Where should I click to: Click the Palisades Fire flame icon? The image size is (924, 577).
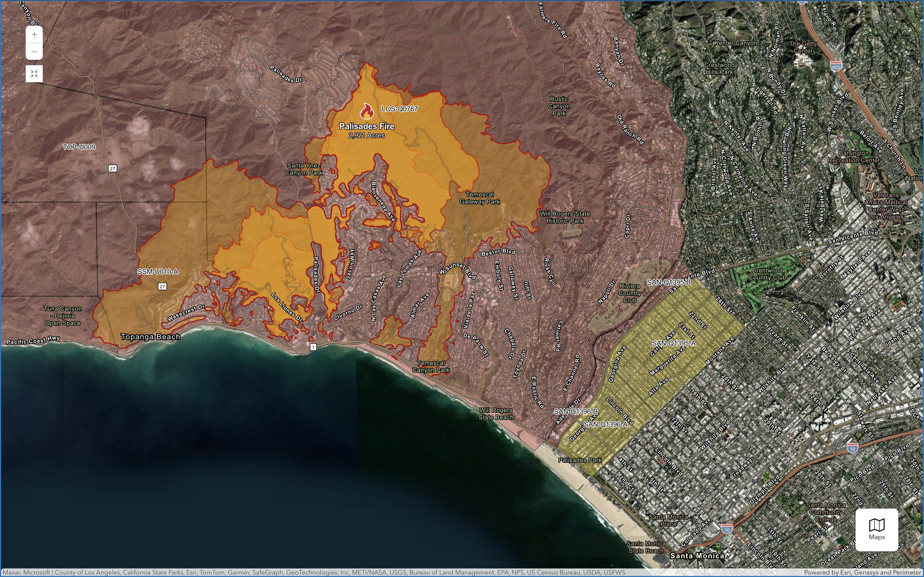[367, 111]
